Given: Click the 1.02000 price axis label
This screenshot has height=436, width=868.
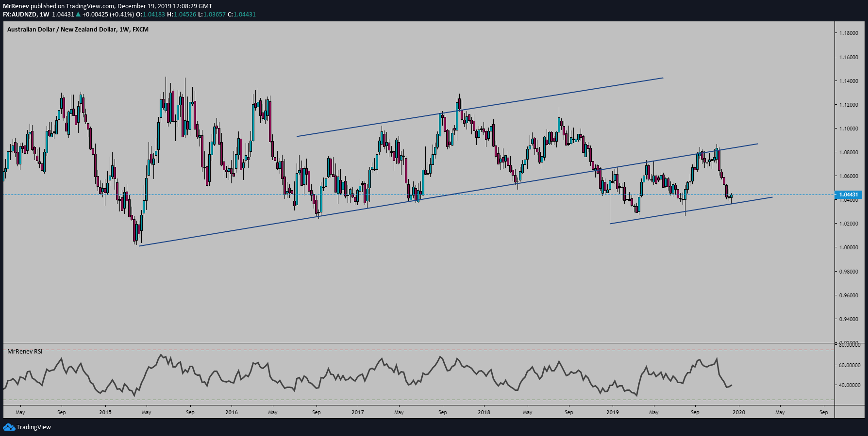Looking at the screenshot, I should coord(849,224).
